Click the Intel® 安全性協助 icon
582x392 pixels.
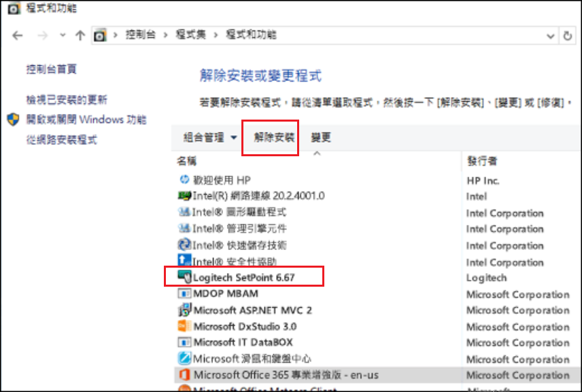184,260
